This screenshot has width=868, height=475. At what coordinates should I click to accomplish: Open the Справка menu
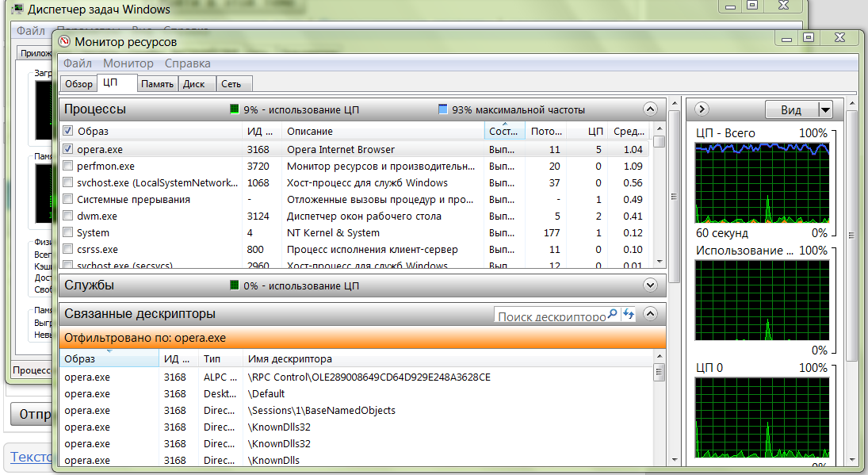[187, 63]
